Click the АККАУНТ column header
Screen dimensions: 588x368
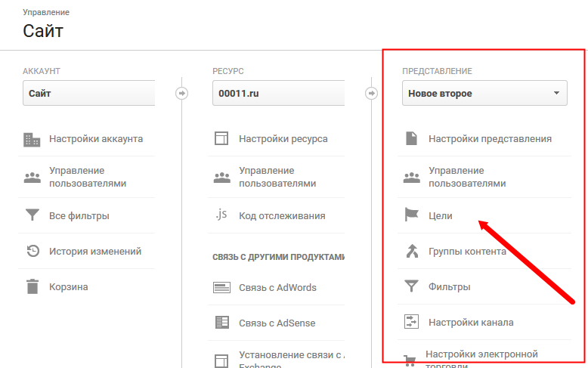click(42, 71)
